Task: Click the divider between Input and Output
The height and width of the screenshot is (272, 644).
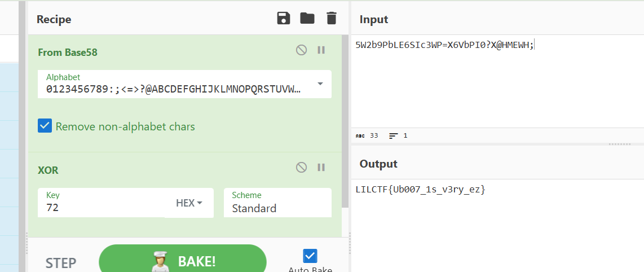Action: tap(619, 144)
